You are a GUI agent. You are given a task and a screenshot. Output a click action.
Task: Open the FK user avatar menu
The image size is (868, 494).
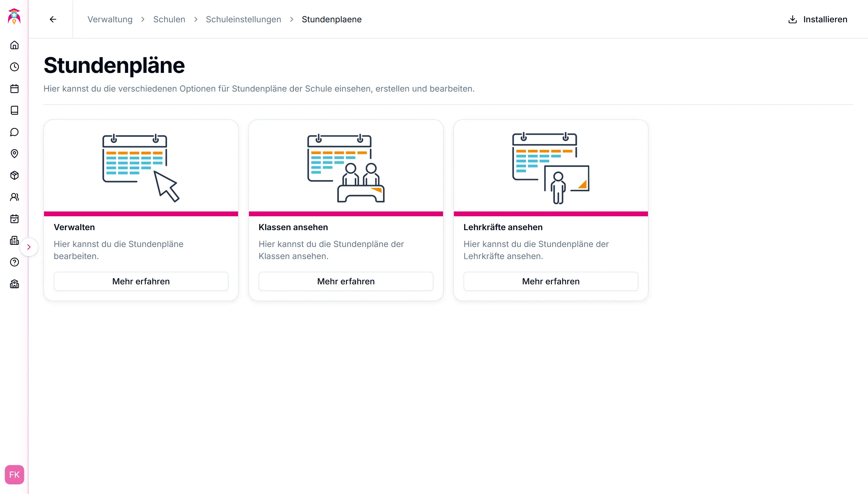[x=14, y=475]
